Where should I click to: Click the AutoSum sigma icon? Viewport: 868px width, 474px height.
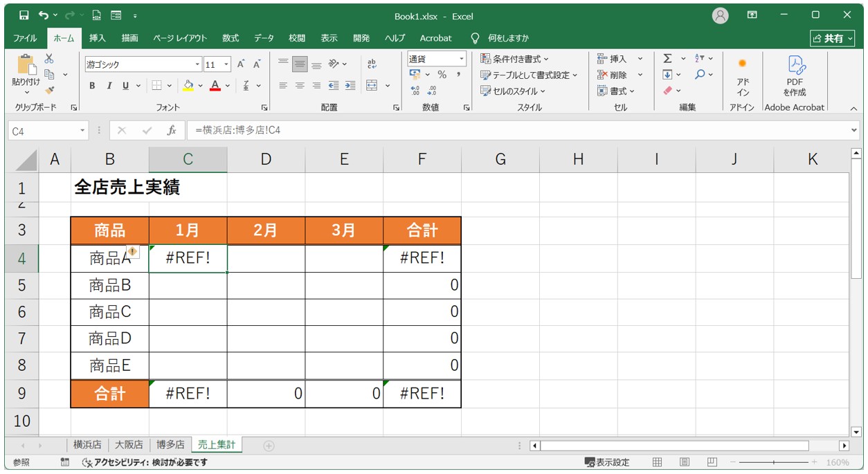click(667, 59)
